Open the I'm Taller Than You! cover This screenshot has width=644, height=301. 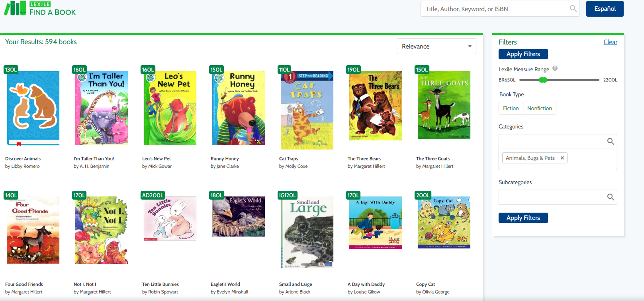coord(101,108)
